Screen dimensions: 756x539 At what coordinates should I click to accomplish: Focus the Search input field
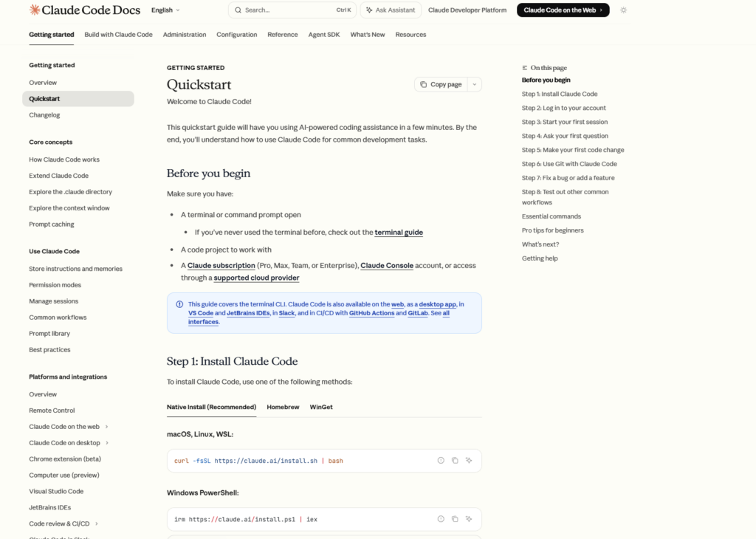(292, 10)
